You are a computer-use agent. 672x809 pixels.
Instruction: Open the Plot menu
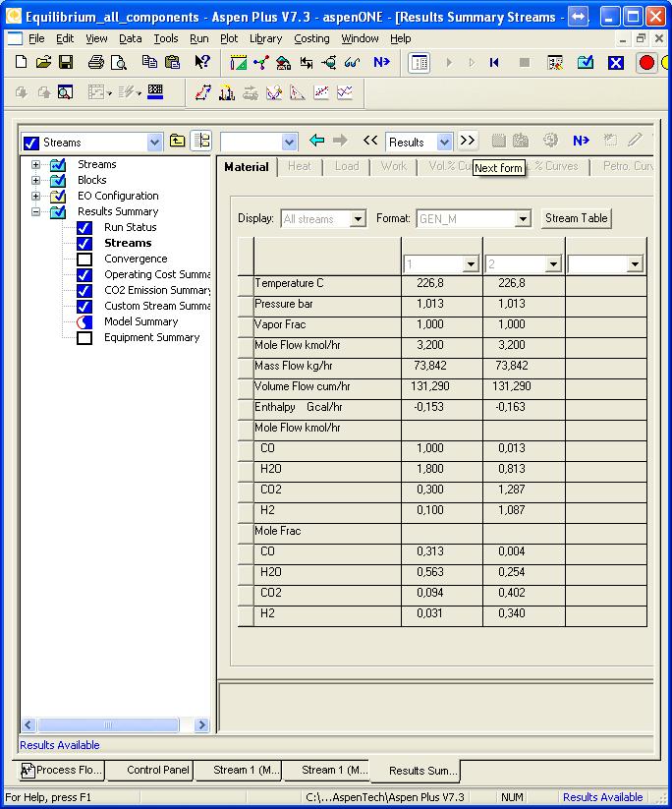[x=229, y=38]
